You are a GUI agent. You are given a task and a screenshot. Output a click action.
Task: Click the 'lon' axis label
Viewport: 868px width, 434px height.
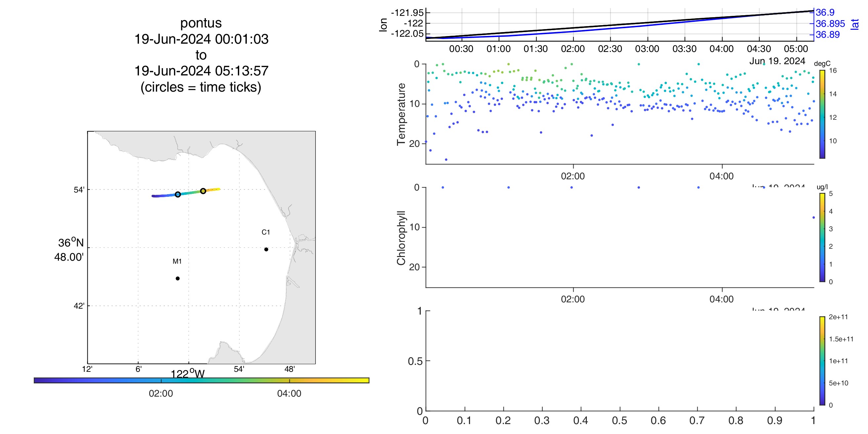(383, 24)
